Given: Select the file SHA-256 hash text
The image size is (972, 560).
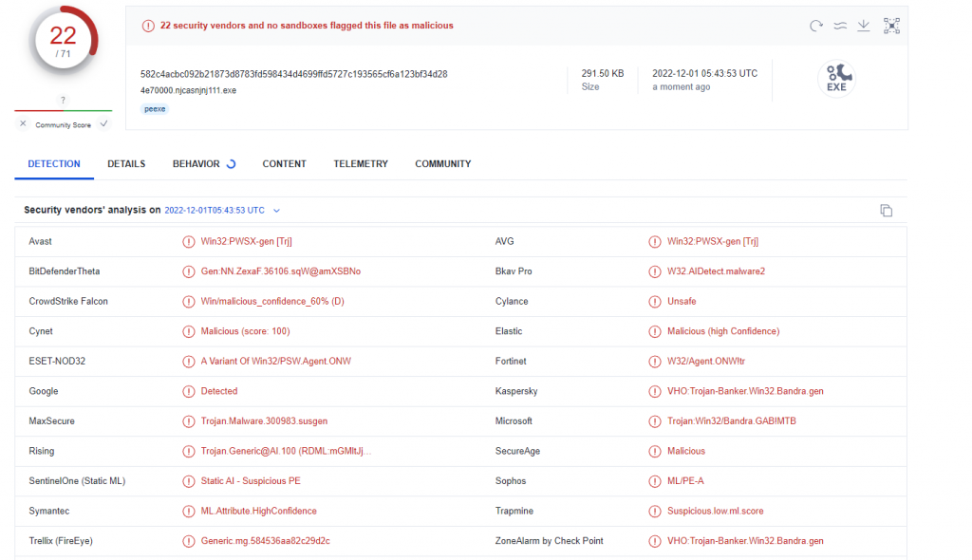Looking at the screenshot, I should 293,74.
